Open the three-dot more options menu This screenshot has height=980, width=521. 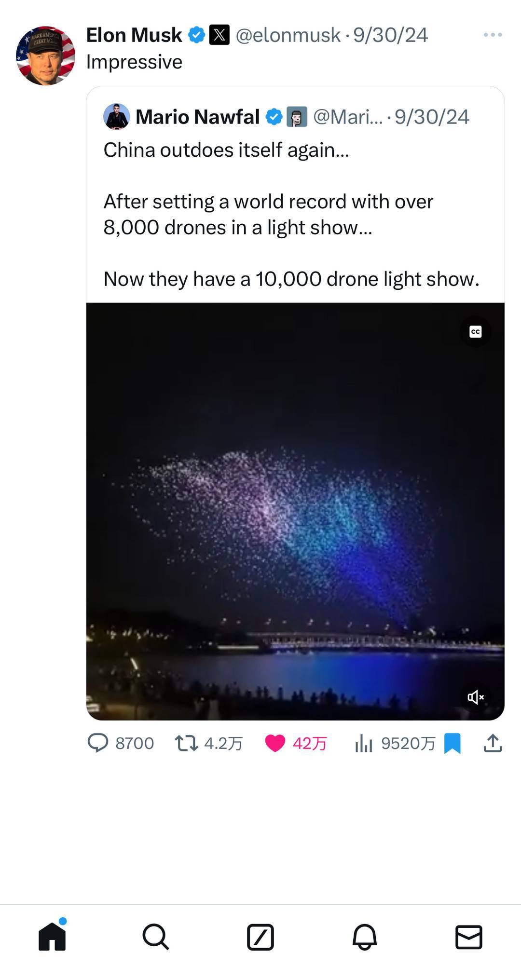tap(493, 35)
